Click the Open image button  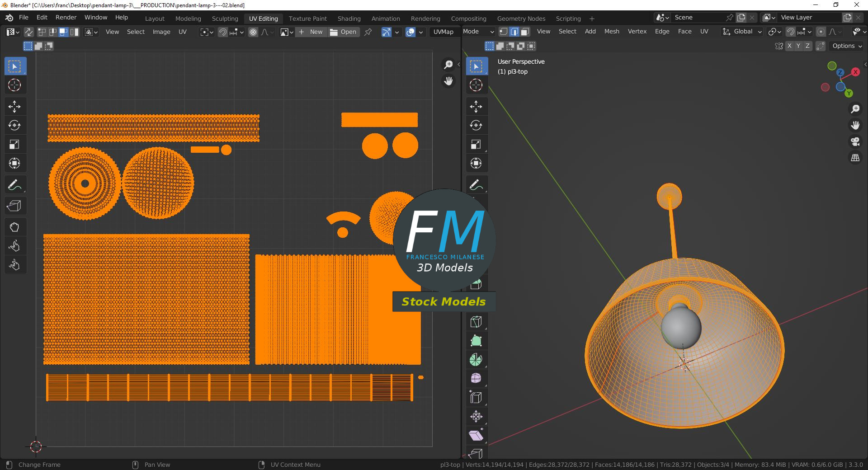click(x=344, y=32)
